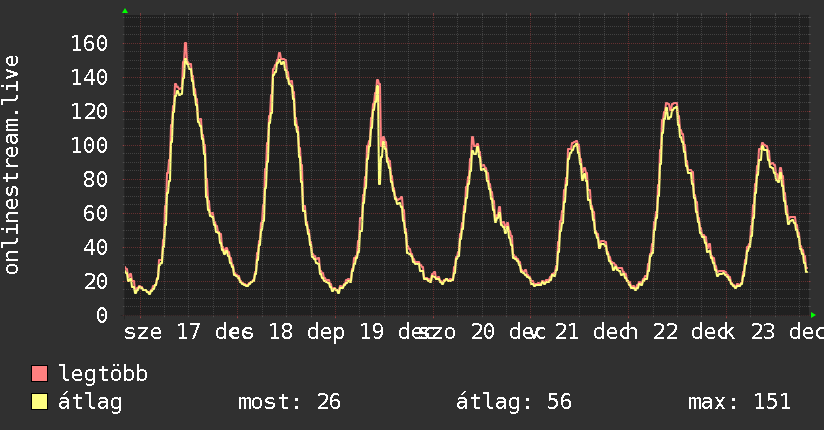Click the x-axis date label 20
Viewport: 824px width, 430px height.
pos(482,332)
